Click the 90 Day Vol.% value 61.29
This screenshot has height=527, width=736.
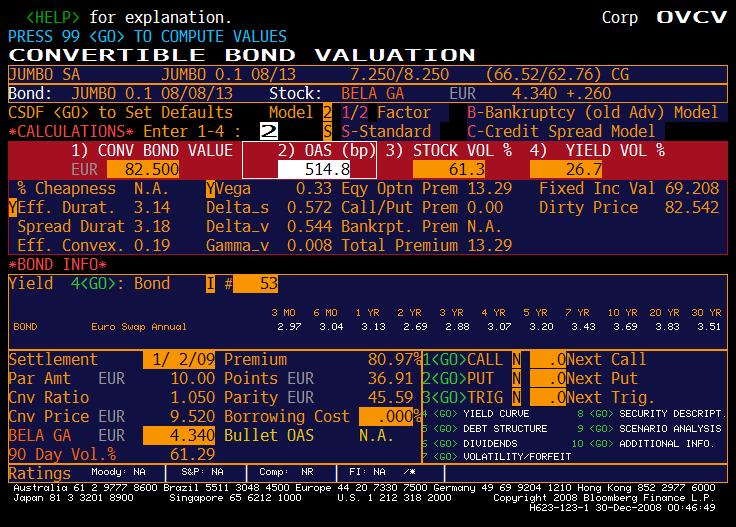click(192, 454)
